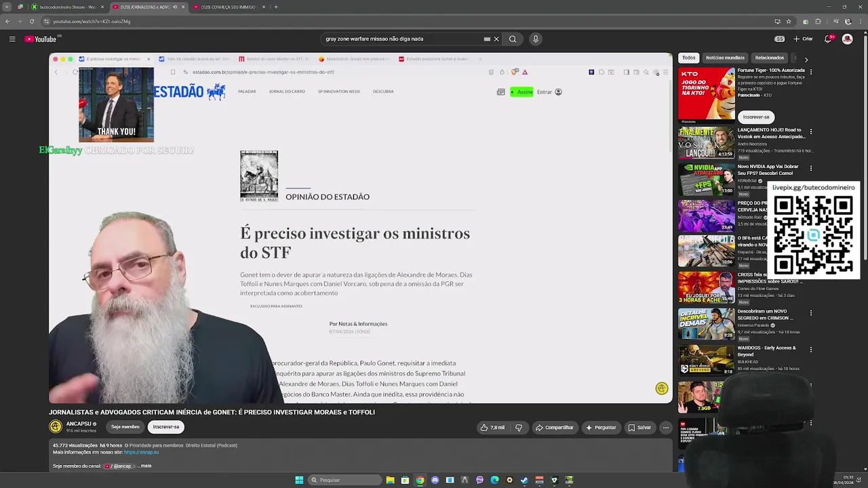Screen dimensions: 868x488
Task: Open the Crimson segredo video thumbnail
Action: pos(707,325)
